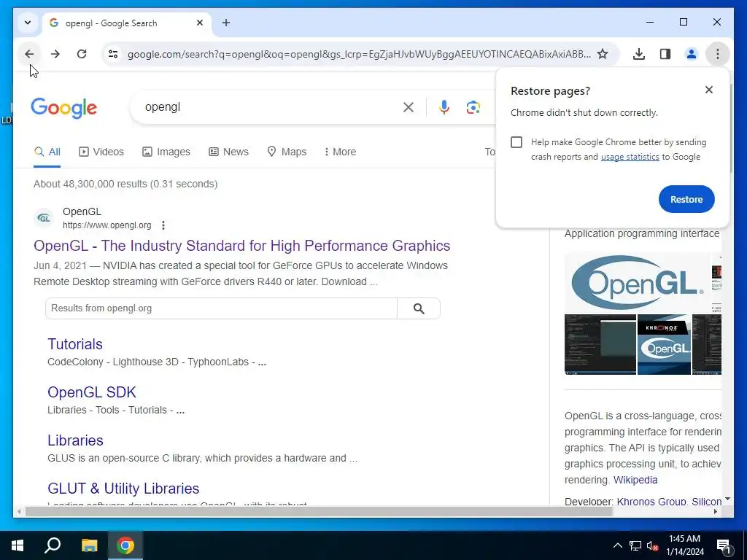This screenshot has width=747, height=560.
Task: Close the Restore pages popup
Action: click(x=709, y=90)
